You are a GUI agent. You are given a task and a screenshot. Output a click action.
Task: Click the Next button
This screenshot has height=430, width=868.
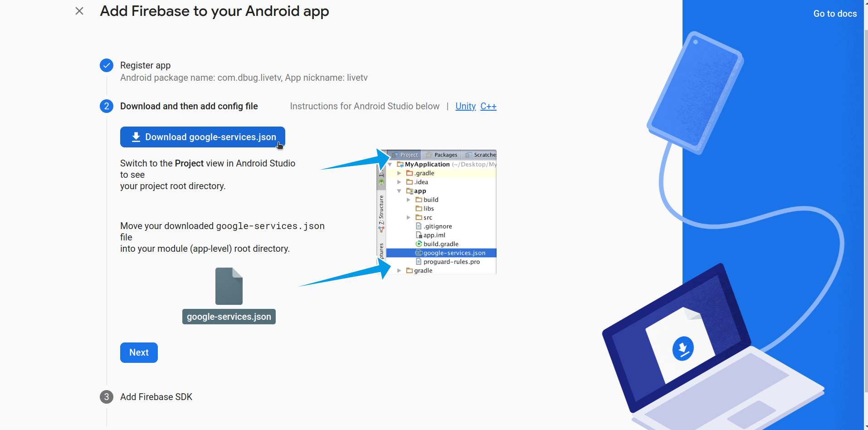(x=139, y=352)
